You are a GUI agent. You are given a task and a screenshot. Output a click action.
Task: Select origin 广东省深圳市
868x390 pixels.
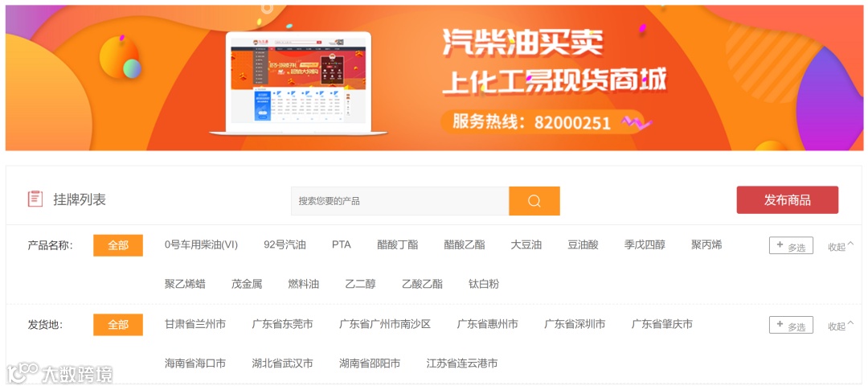click(575, 324)
